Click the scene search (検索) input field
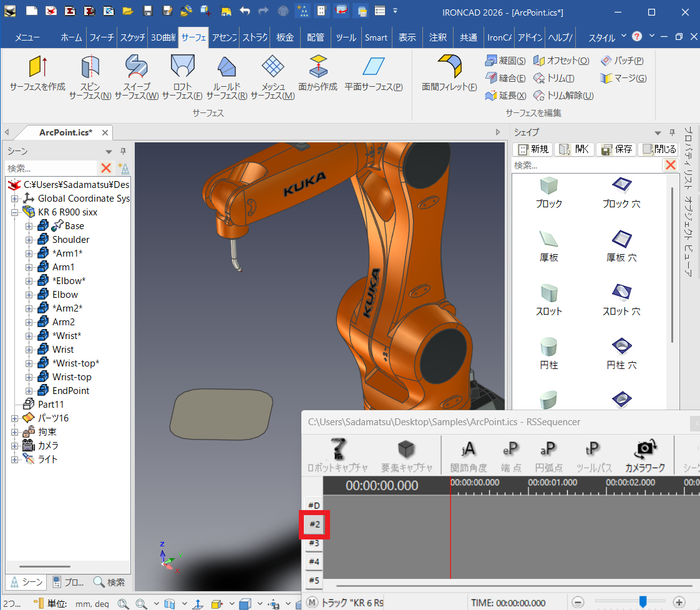700x610 pixels. [x=51, y=169]
